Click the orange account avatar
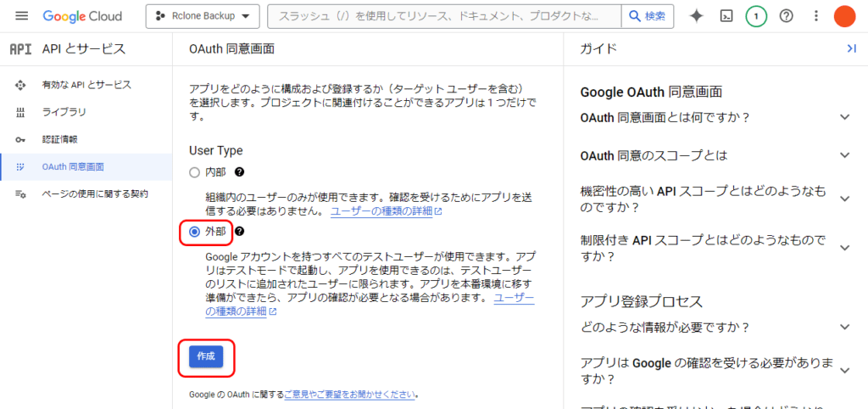The height and width of the screenshot is (409, 868). pos(845,16)
